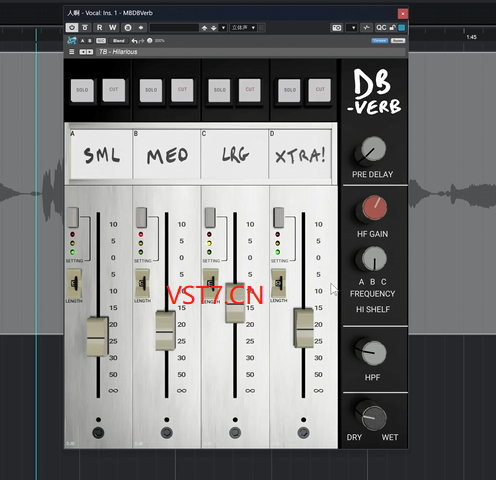Image resolution: width=496 pixels, height=480 pixels.
Task: Click channel A fader cap
Action: [x=98, y=337]
